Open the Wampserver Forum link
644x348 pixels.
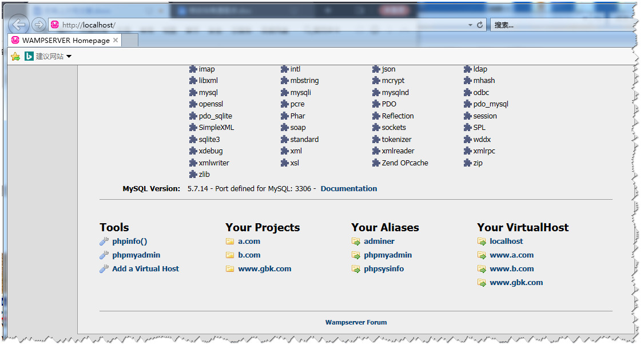pyautogui.click(x=356, y=322)
